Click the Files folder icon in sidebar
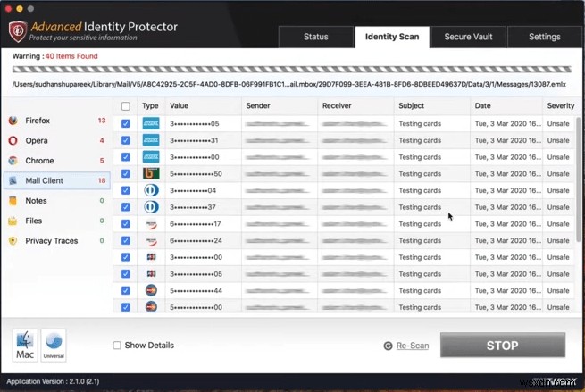 click(x=13, y=221)
